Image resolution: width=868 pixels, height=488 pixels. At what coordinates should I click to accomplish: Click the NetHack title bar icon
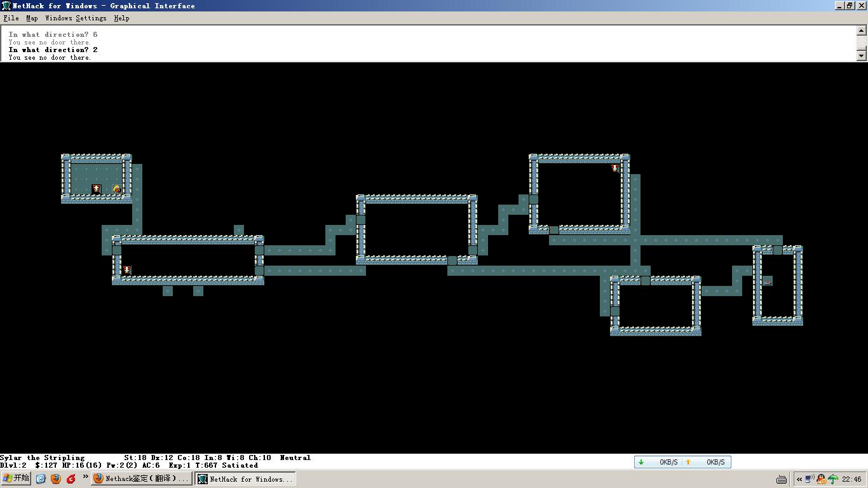coord(6,6)
